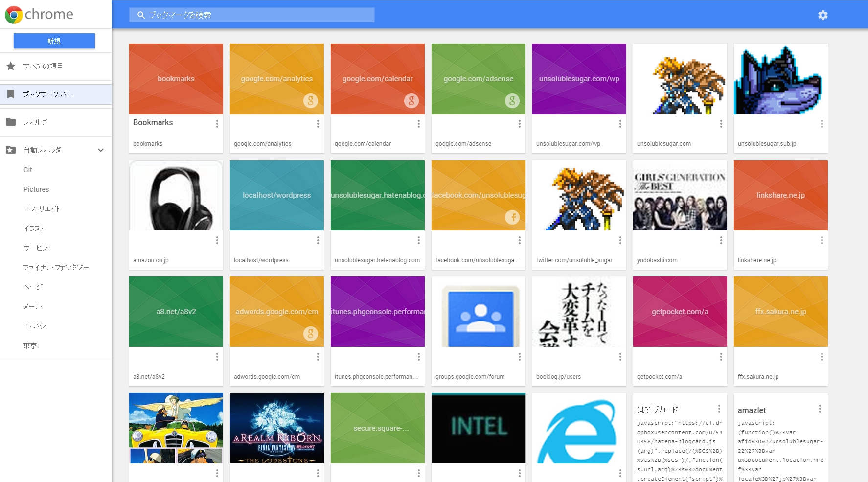Viewport: 868px width, 482px height.
Task: Open more options on facebook.com card
Action: click(x=520, y=240)
